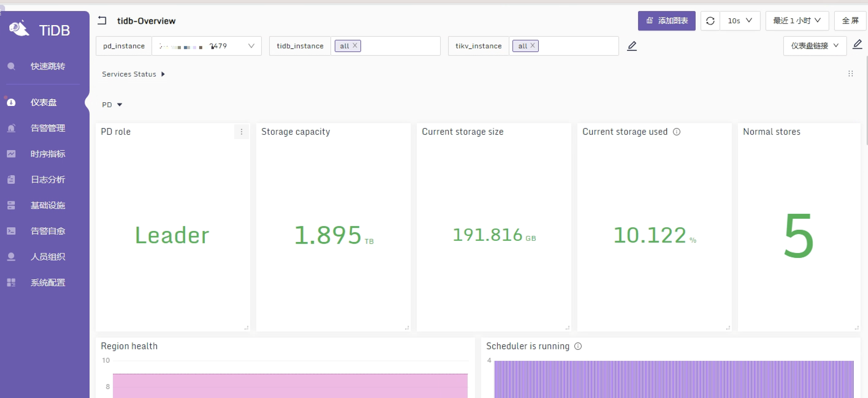Open the 10s refresh interval dropdown
868x398 pixels.
tap(740, 21)
